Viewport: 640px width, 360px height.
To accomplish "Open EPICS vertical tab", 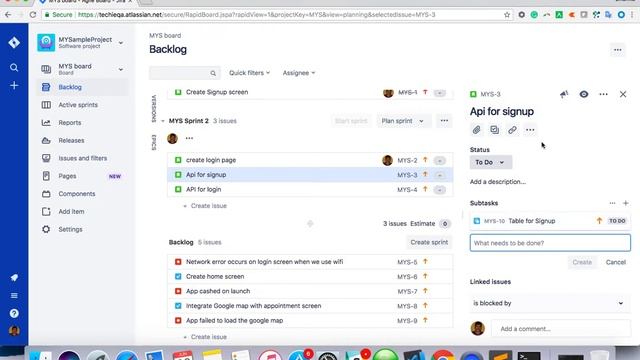I will (154, 142).
